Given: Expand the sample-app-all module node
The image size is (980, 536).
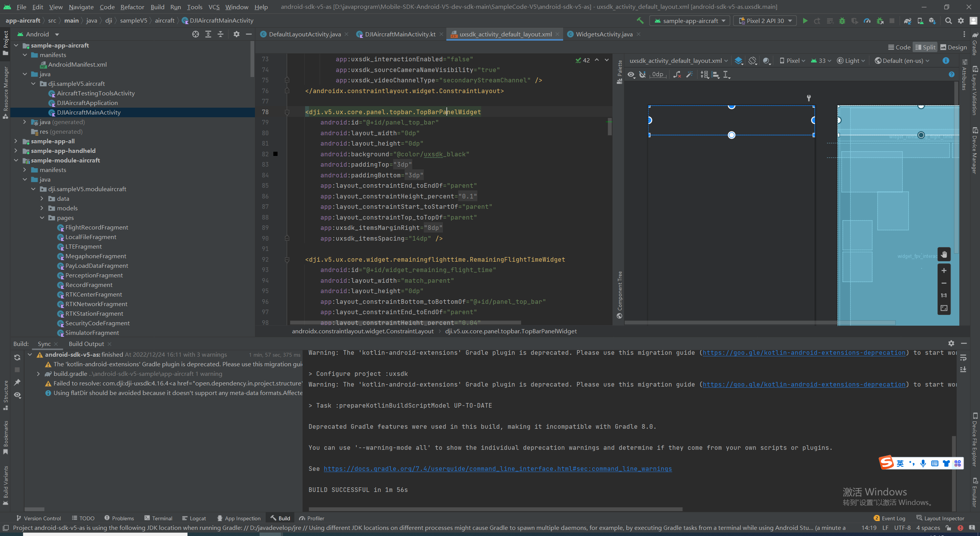Looking at the screenshot, I should 16,141.
